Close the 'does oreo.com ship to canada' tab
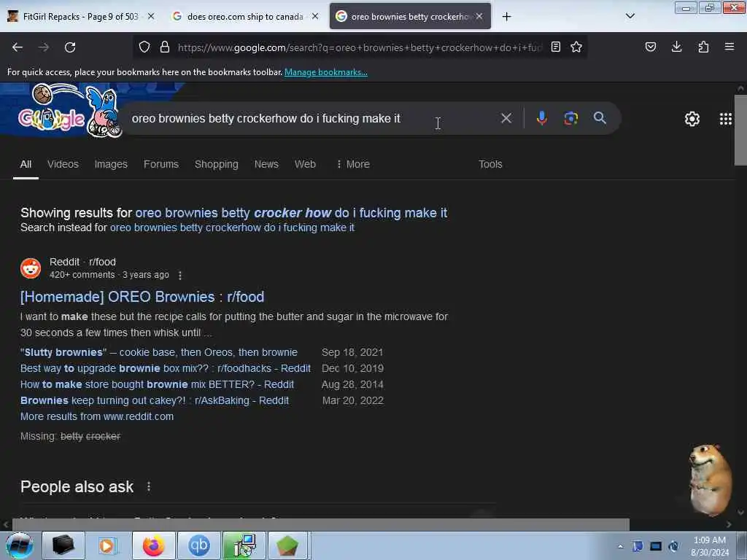The height and width of the screenshot is (560, 747). [x=315, y=16]
